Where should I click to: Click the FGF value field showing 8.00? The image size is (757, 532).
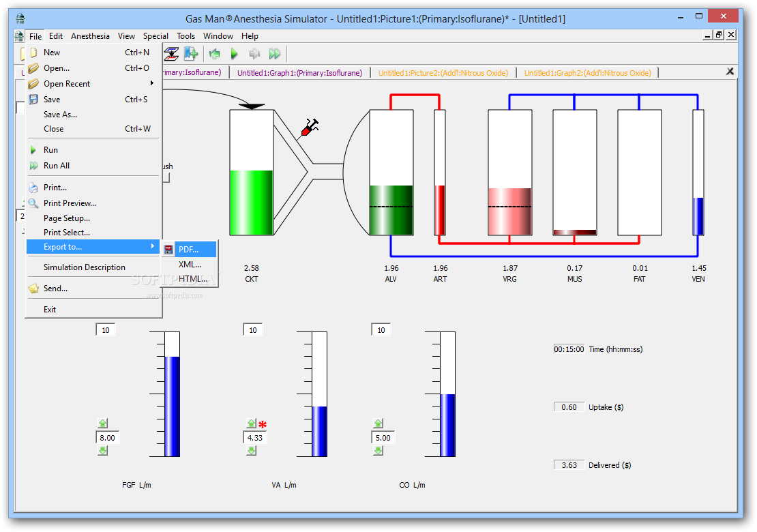107,437
